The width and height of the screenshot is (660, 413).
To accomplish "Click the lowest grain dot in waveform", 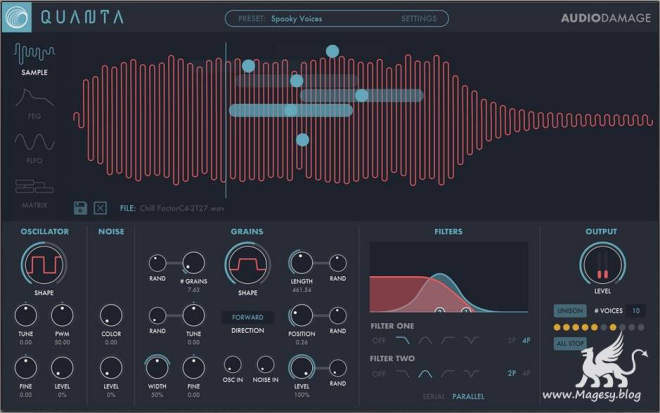I will [x=302, y=140].
